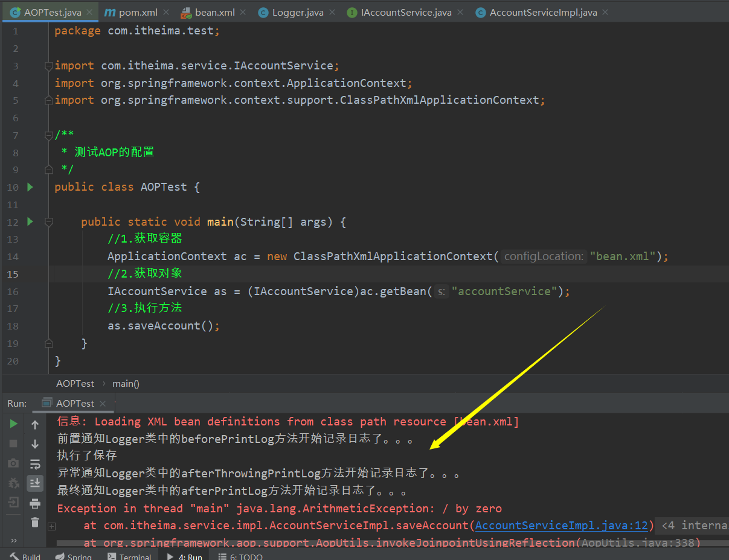729x560 pixels.
Task: Click the 4: Run tool window button
Action: [184, 556]
